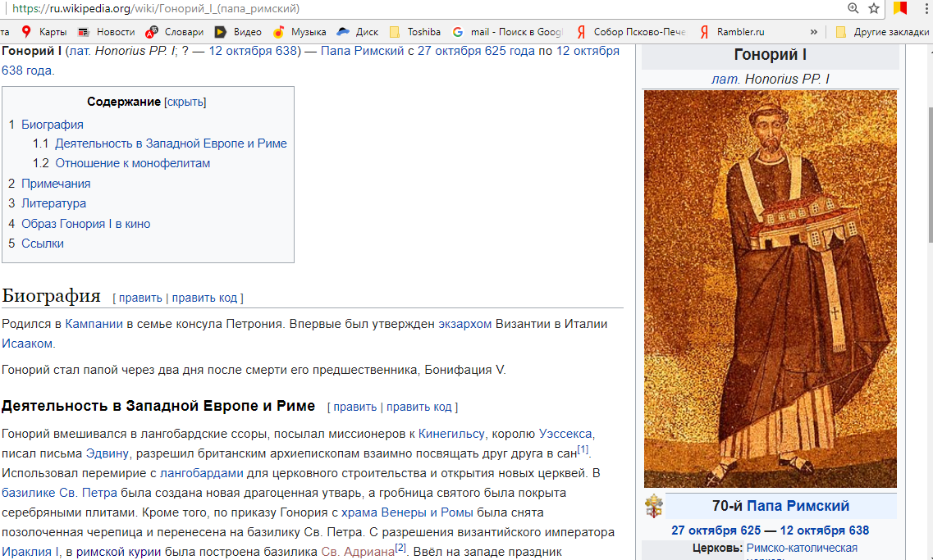933x560 pixels.
Task: Open the экзархом link
Action: [x=464, y=324]
